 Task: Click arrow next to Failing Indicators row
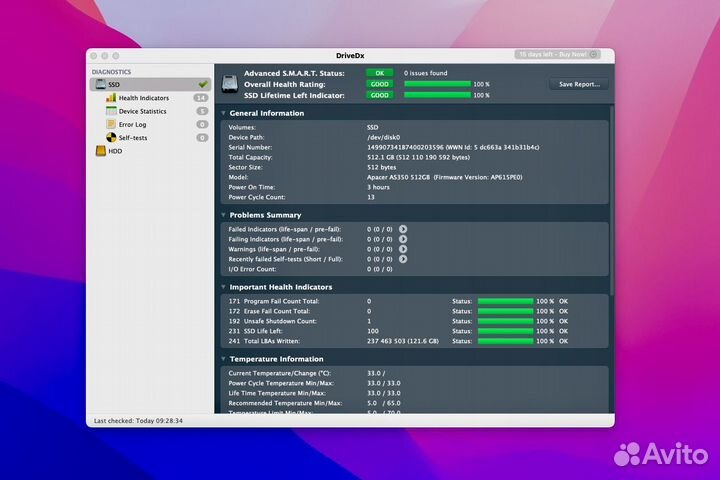[403, 239]
